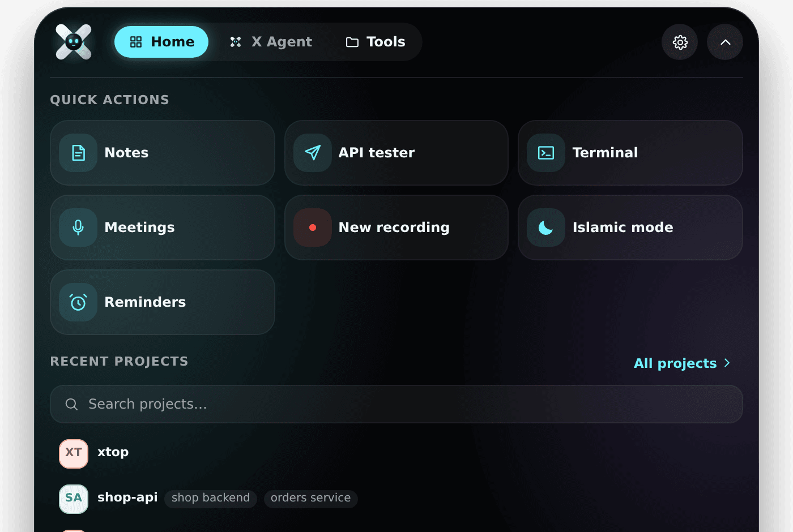
Task: Click the paper plane API tester icon
Action: pyautogui.click(x=313, y=153)
